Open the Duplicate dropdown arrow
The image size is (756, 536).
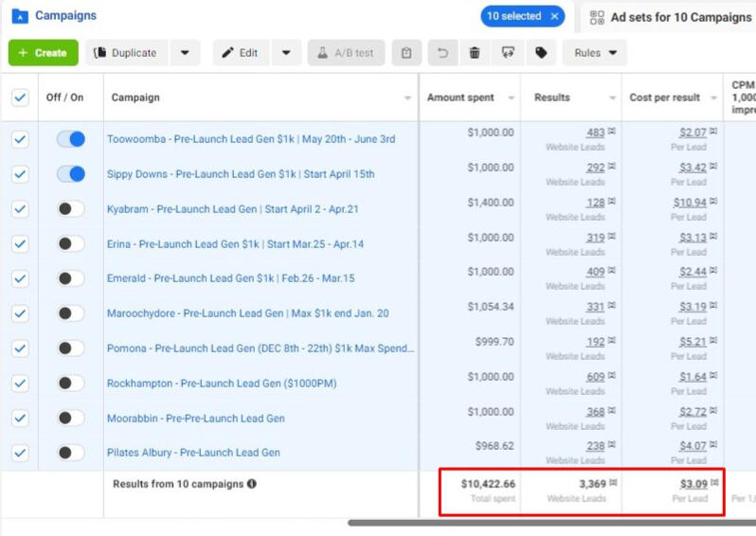coord(185,52)
